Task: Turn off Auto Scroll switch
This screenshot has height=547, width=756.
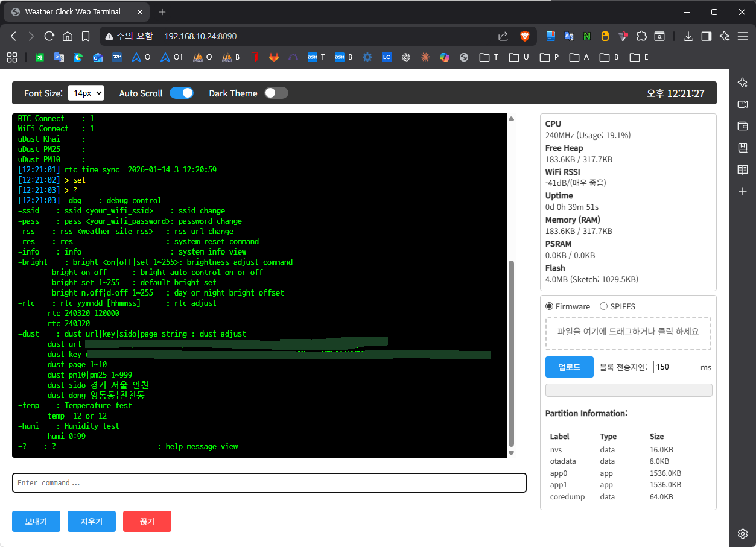Action: 181,93
